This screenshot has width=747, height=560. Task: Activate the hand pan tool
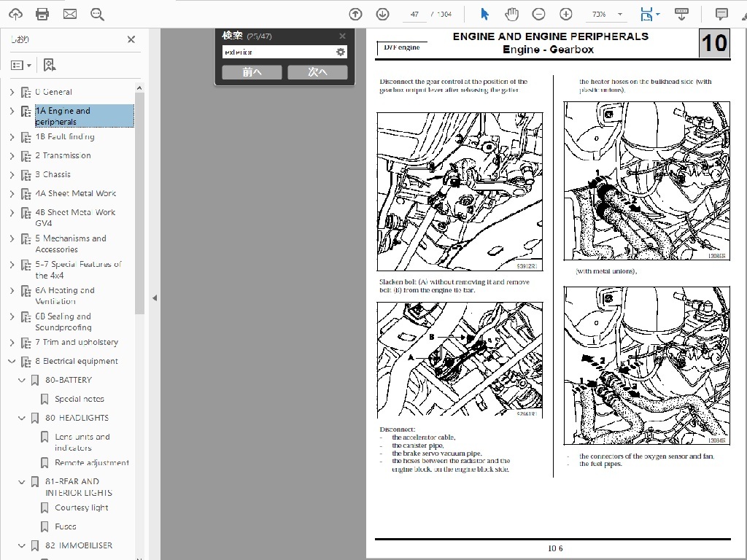coord(511,15)
